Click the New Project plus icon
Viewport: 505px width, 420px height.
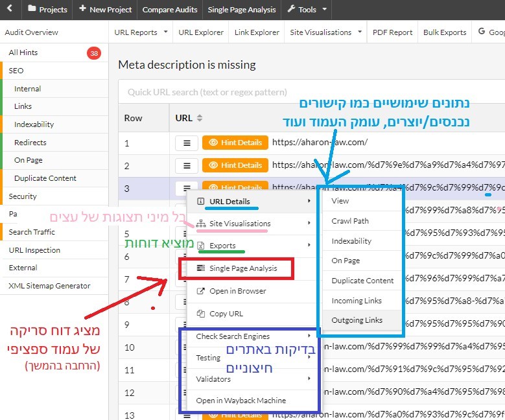(82, 8)
